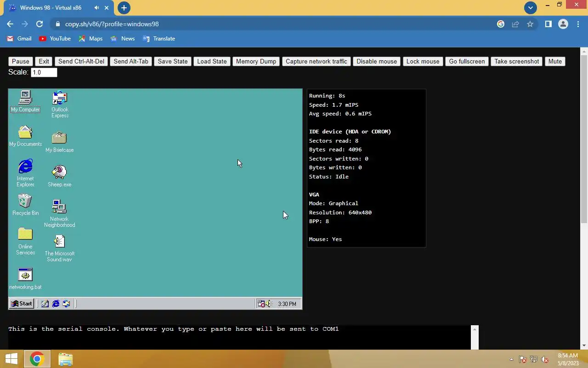The height and width of the screenshot is (368, 588).
Task: Open the tab search dropdown
Action: coord(531,8)
